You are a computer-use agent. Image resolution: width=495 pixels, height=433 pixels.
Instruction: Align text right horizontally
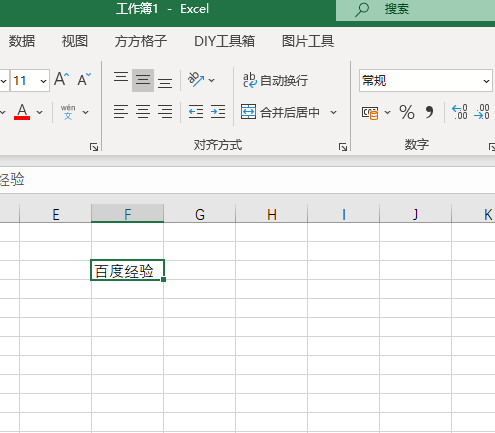[x=165, y=112]
